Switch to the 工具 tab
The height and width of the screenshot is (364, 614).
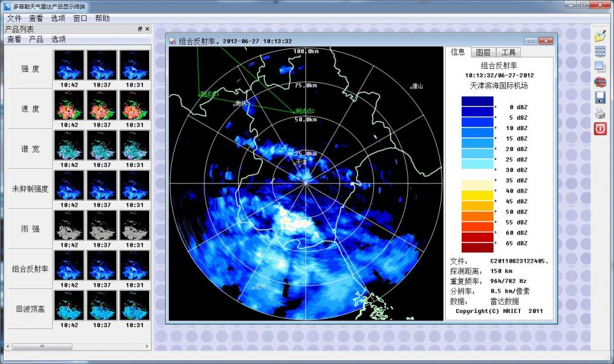pyautogui.click(x=508, y=53)
